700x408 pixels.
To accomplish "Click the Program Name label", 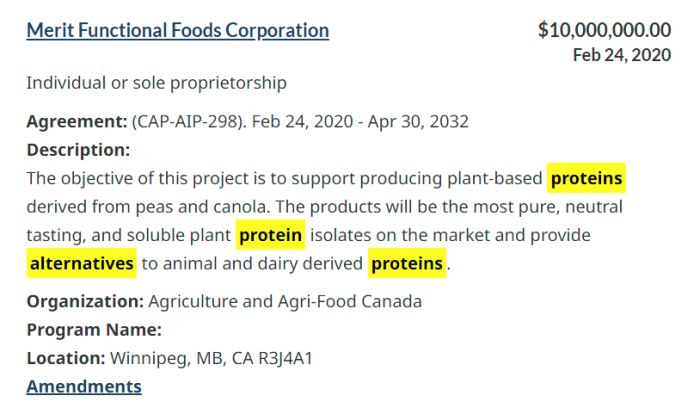I will pos(94,330).
